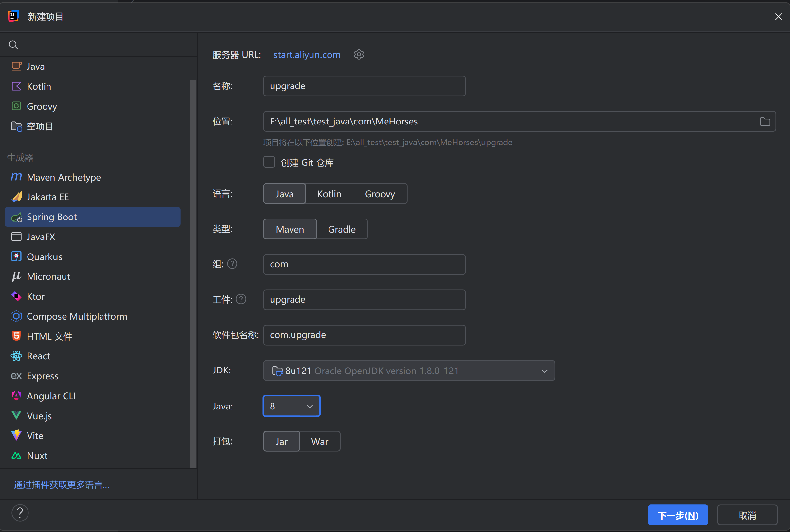The height and width of the screenshot is (532, 790).
Task: Click the help icon next to 组
Action: (232, 264)
